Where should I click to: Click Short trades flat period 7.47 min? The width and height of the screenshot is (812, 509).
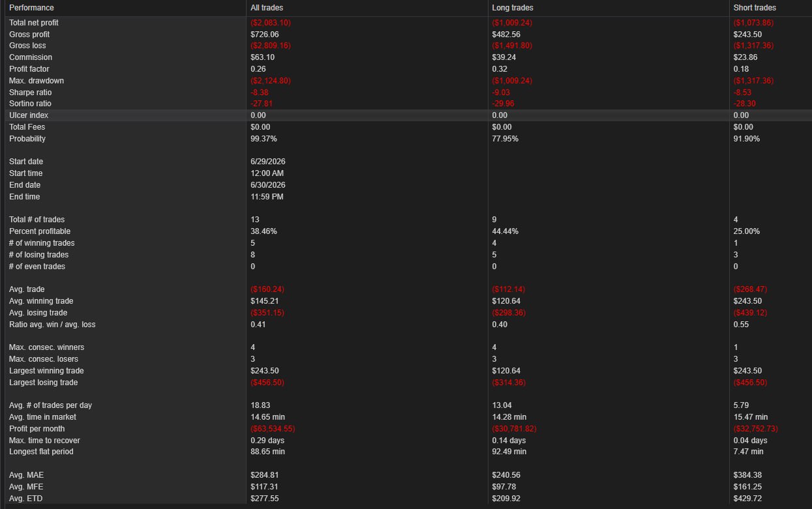click(x=749, y=452)
